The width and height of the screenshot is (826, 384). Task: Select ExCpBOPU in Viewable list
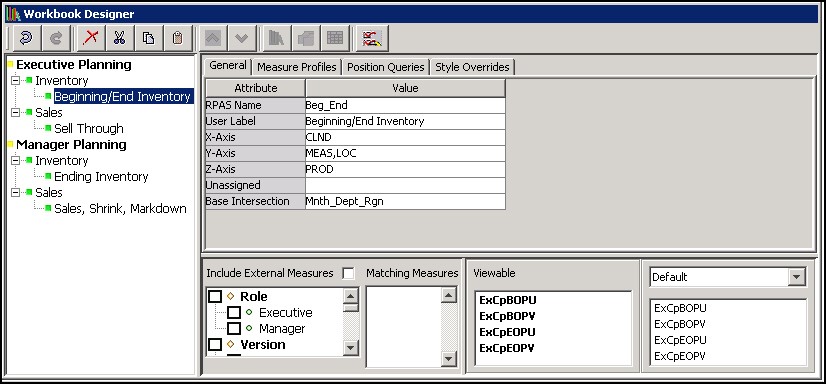click(x=507, y=300)
